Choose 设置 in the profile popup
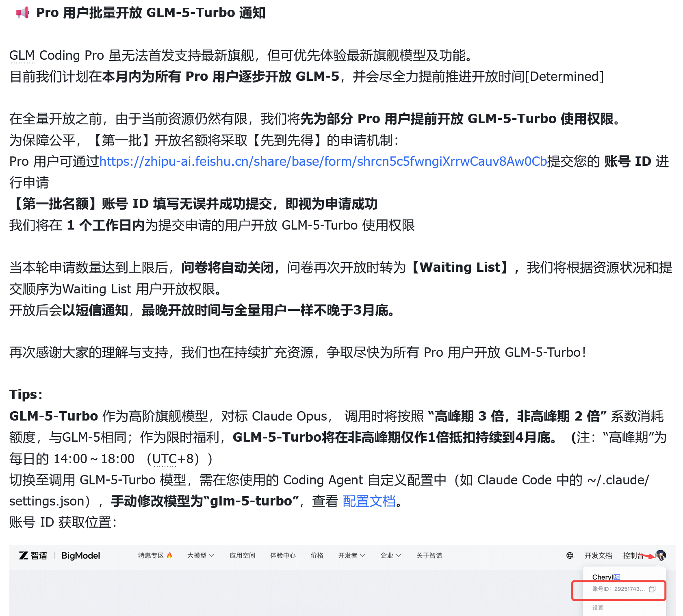Viewport: 683px width, 616px height. (x=598, y=608)
